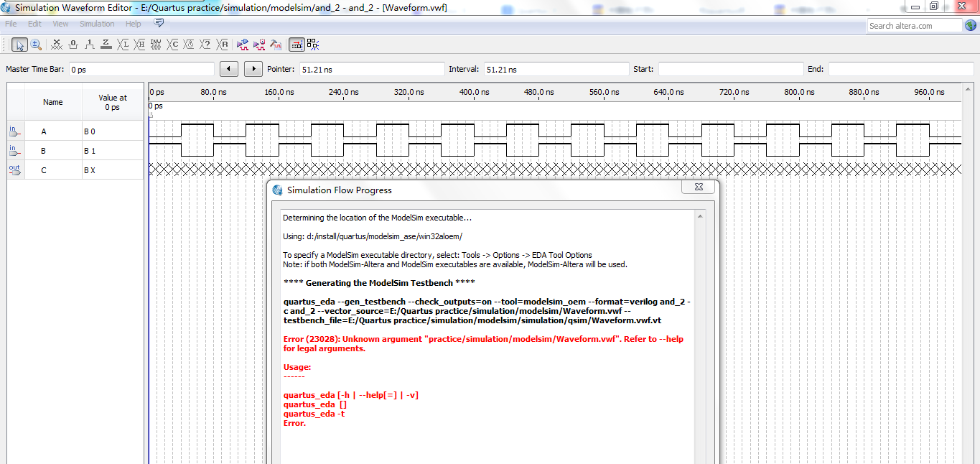Activate the Zoom tool magnifier
Screen dimensions: 980x464
(36, 45)
